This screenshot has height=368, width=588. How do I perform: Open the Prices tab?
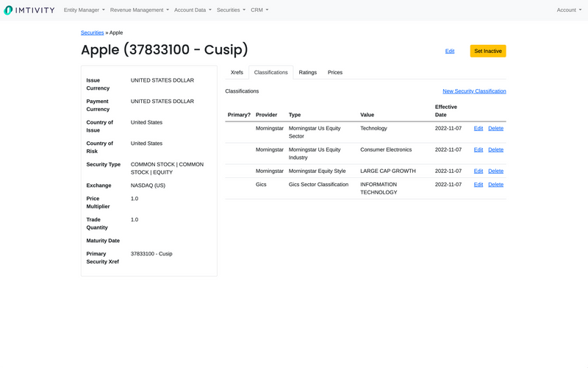point(335,72)
